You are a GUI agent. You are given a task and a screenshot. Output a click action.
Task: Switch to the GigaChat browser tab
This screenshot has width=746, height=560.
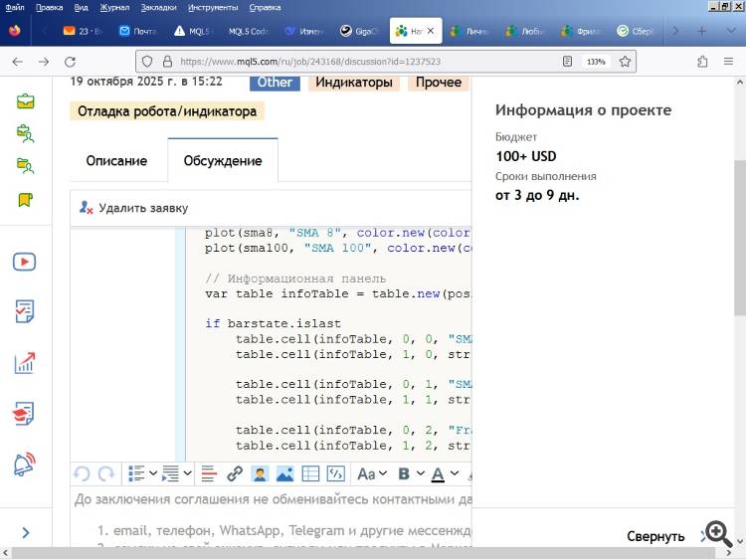(359, 31)
